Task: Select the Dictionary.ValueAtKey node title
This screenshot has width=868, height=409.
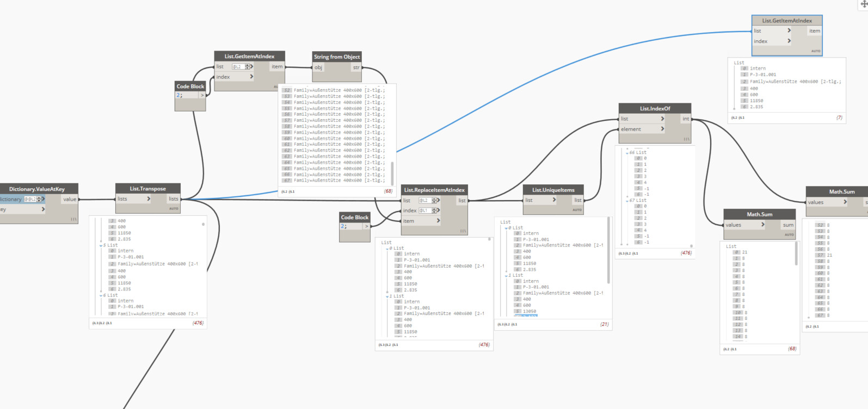Action: pyautogui.click(x=37, y=189)
